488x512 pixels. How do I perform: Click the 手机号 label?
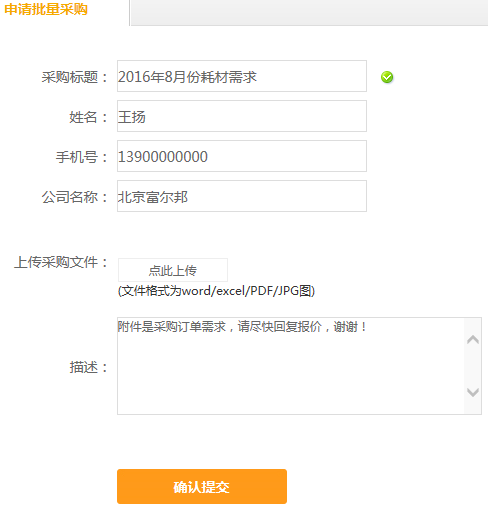[82, 157]
